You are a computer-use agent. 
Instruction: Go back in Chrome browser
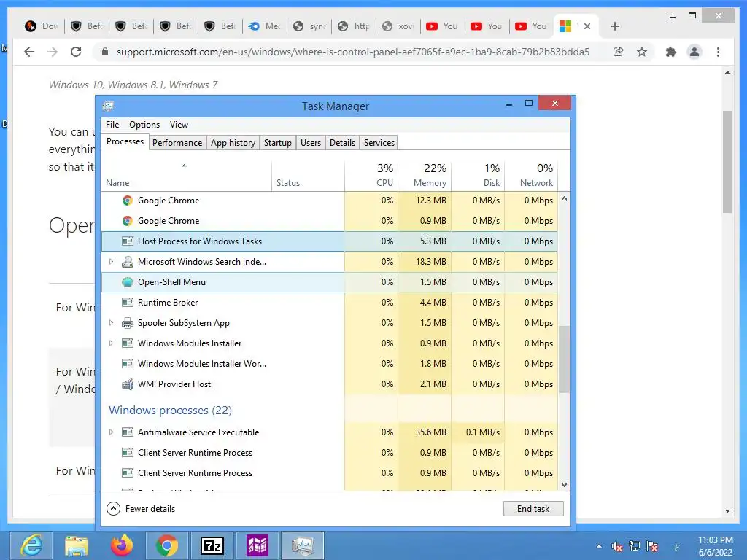point(29,52)
